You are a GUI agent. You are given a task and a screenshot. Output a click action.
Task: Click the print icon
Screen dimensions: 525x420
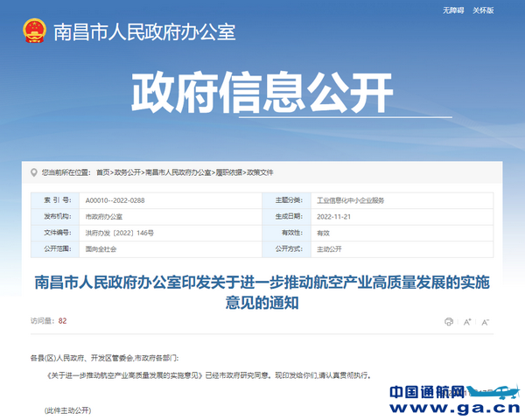tap(449, 321)
